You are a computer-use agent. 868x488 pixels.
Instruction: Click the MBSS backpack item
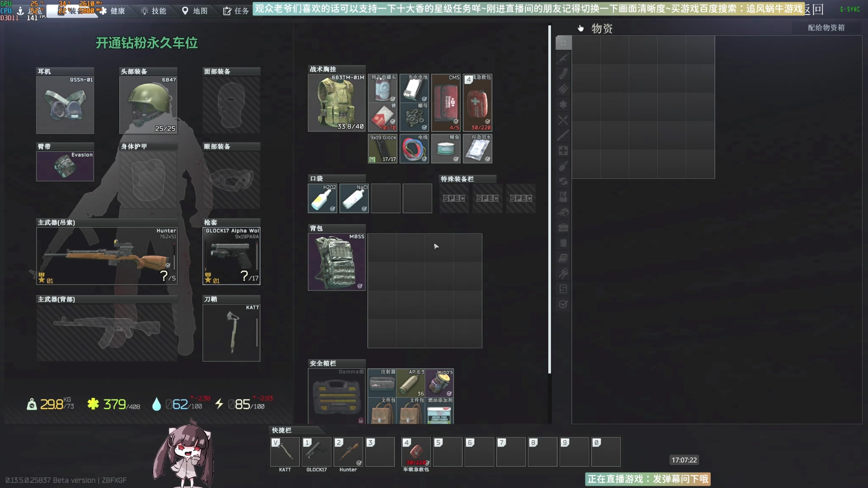point(337,262)
